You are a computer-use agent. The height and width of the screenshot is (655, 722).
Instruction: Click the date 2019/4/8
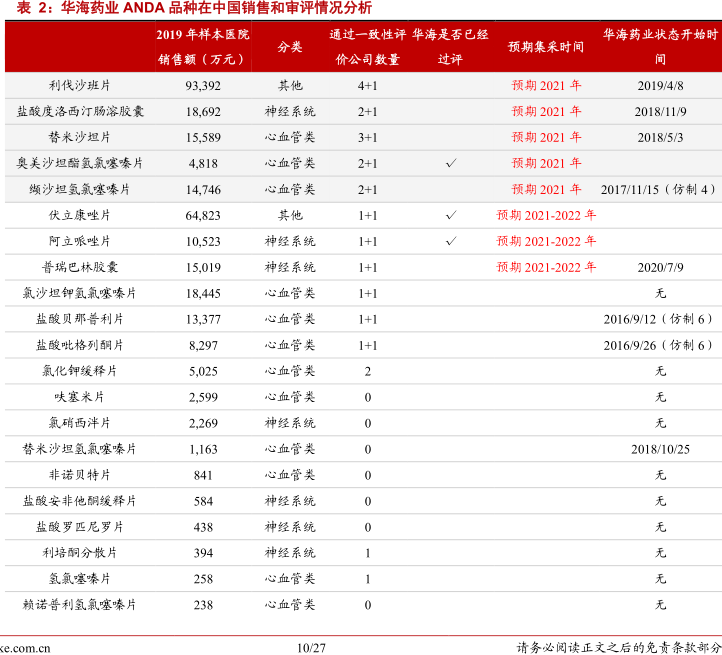[x=660, y=85]
